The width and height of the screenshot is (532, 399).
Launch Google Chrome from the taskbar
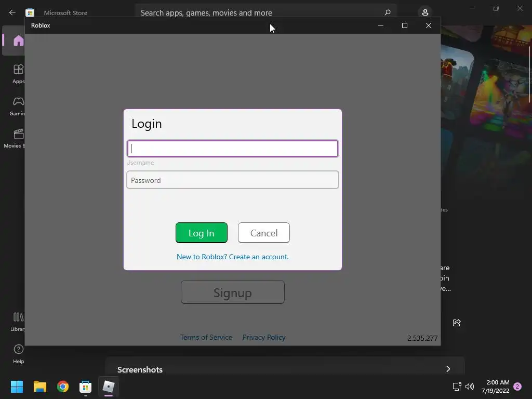pos(63,387)
